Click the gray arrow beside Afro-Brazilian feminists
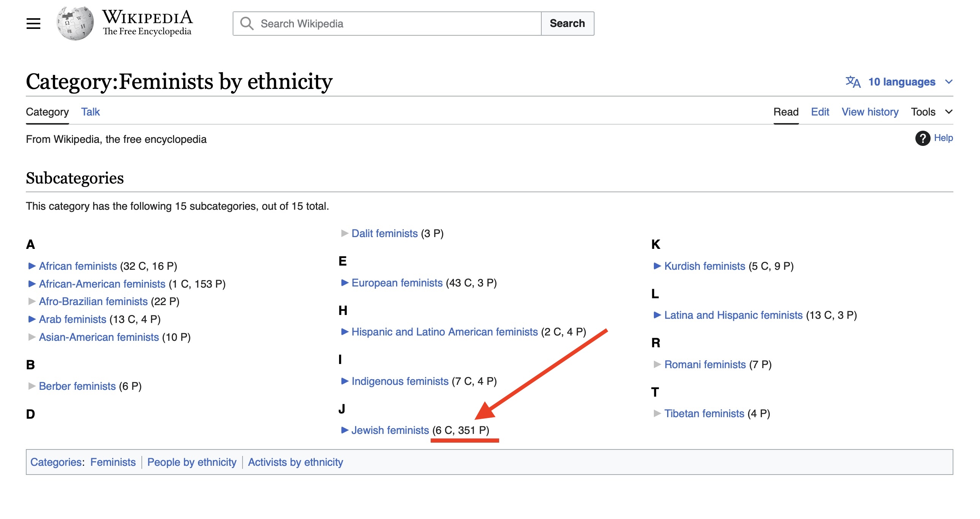This screenshot has height=519, width=980. coord(32,301)
